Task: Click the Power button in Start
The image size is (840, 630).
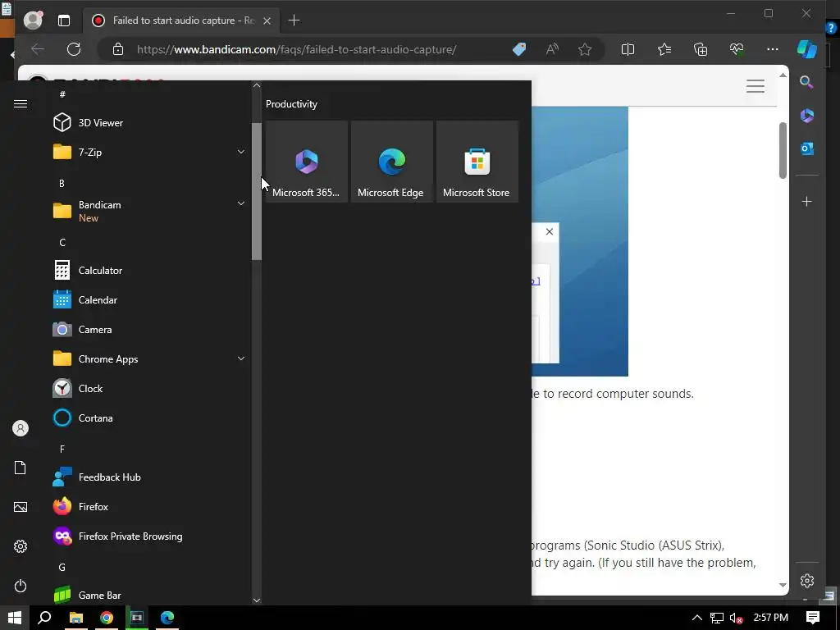Action: pyautogui.click(x=21, y=586)
